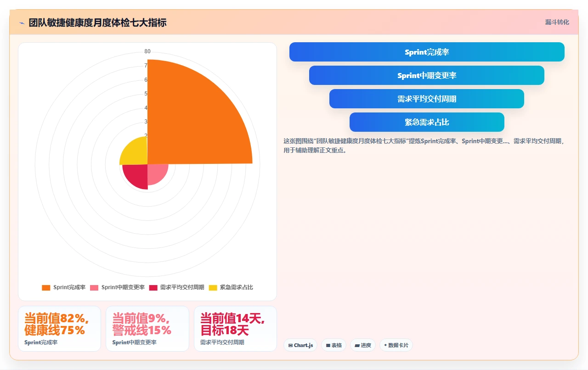Viewport: 588px width, 370px height.
Task: Open the 当前值82% Sprint完成率 card
Action: click(x=59, y=329)
